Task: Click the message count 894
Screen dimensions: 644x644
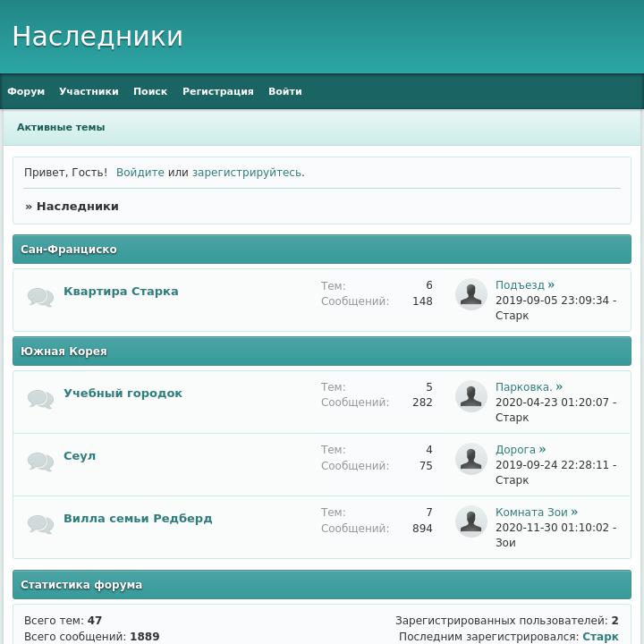Action: (x=422, y=529)
